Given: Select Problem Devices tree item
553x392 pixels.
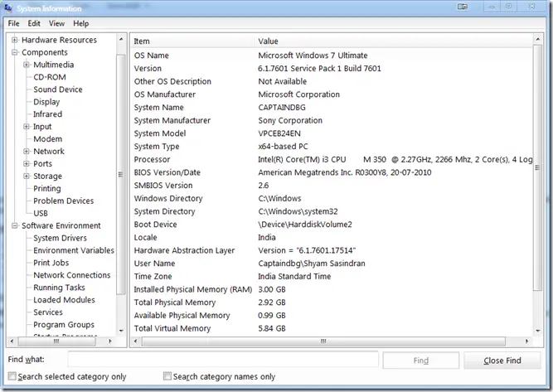Looking at the screenshot, I should (x=63, y=201).
